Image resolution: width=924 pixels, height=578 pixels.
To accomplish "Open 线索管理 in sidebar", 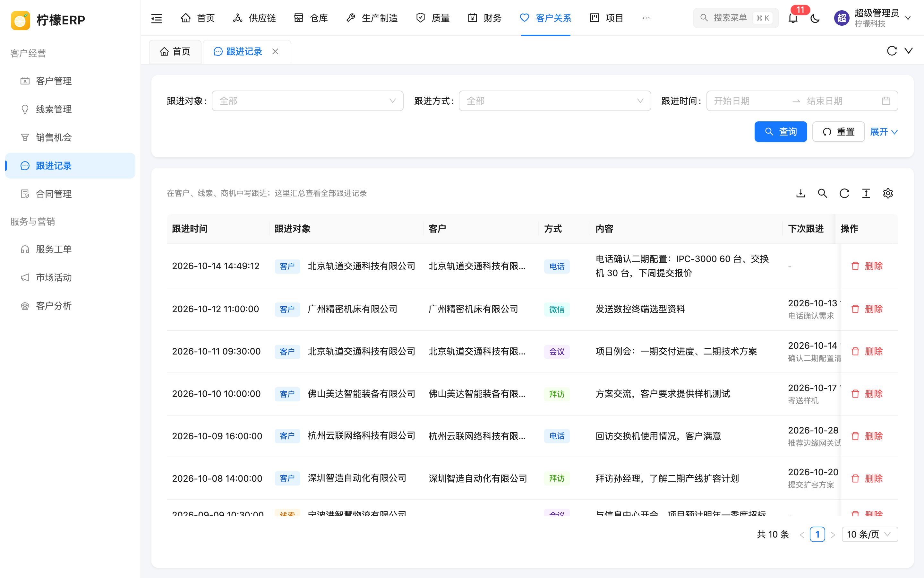I will click(x=70, y=109).
